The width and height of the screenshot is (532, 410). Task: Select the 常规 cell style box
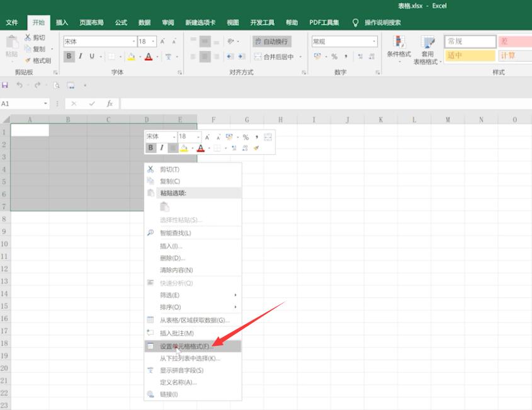(470, 42)
